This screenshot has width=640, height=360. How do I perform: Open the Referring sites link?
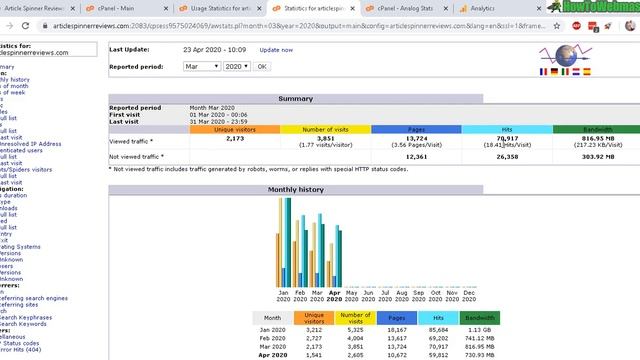(x=19, y=305)
